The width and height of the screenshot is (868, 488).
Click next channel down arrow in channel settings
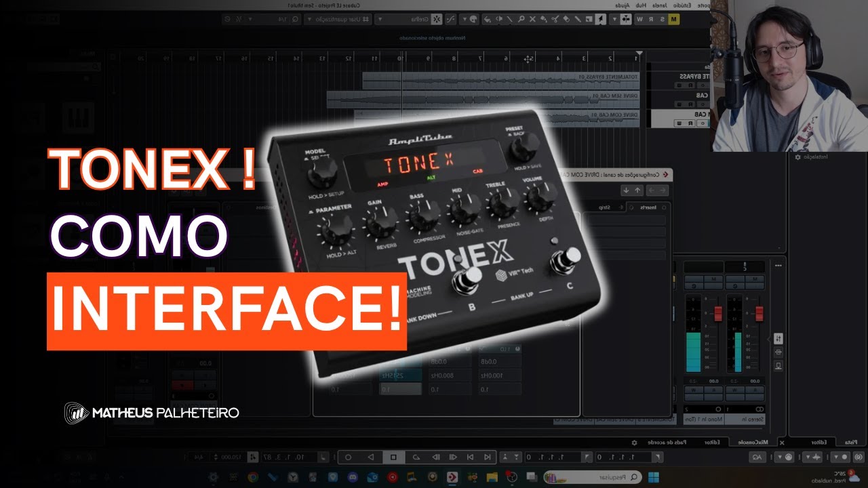click(x=626, y=190)
